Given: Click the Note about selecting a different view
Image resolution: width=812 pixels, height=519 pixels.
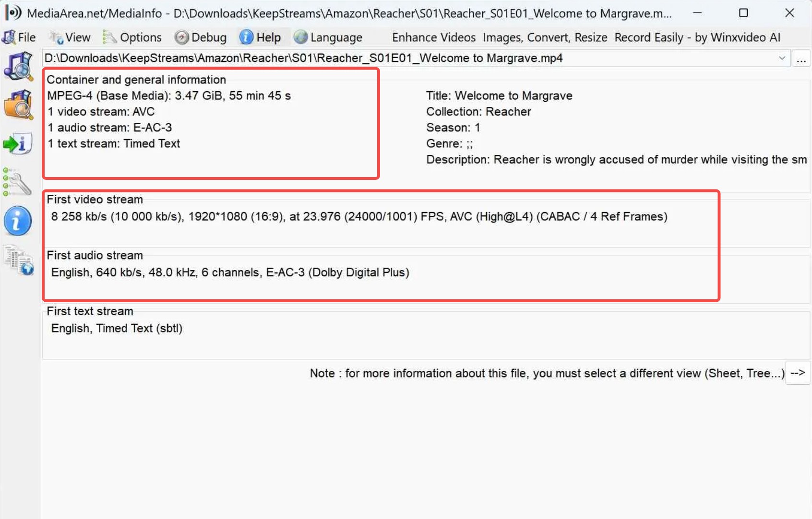Looking at the screenshot, I should pyautogui.click(x=547, y=373).
